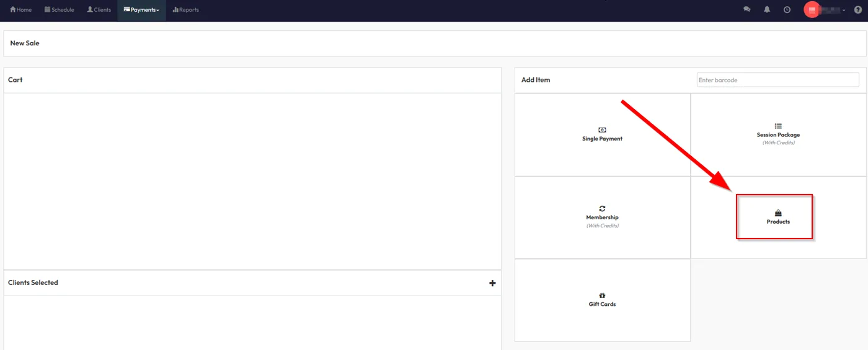Open the Reports section
The image size is (868, 350).
pos(185,10)
